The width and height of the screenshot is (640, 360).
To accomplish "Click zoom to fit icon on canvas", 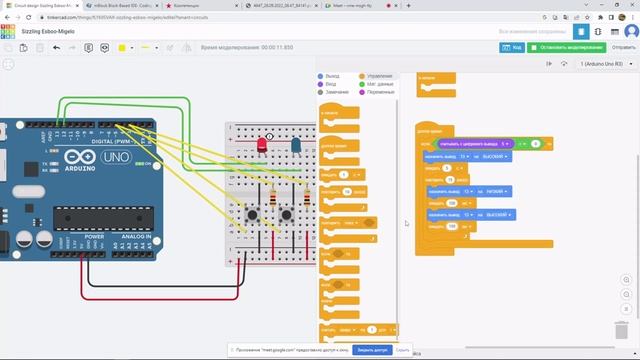I will click(8, 64).
